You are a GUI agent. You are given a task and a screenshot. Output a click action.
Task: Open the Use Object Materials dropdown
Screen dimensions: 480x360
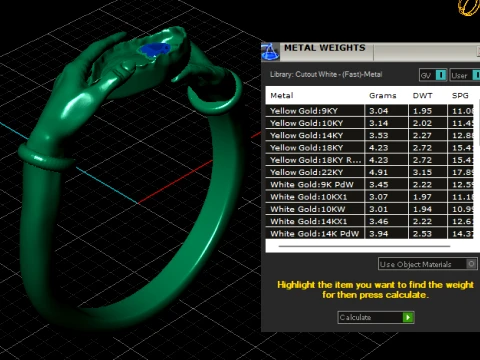428,264
